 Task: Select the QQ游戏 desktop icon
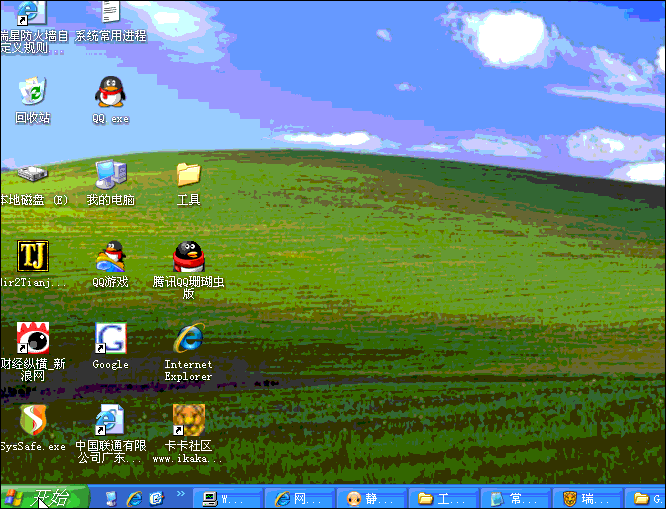[x=110, y=256]
